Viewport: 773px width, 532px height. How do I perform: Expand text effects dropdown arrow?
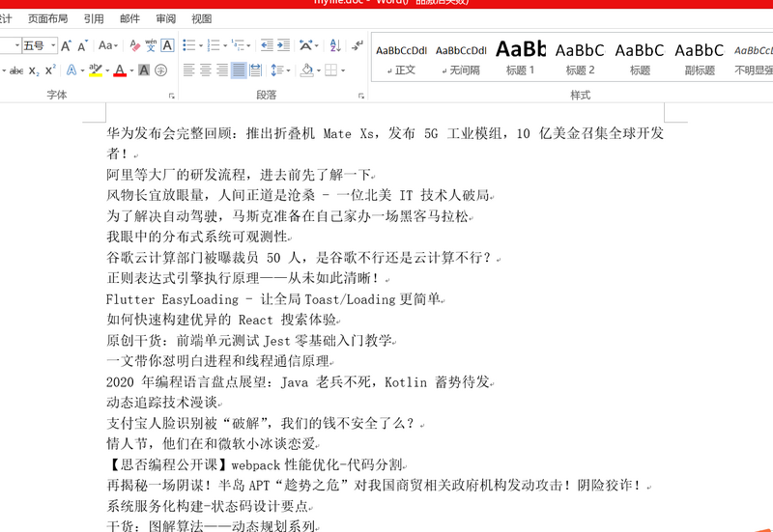(x=82, y=70)
